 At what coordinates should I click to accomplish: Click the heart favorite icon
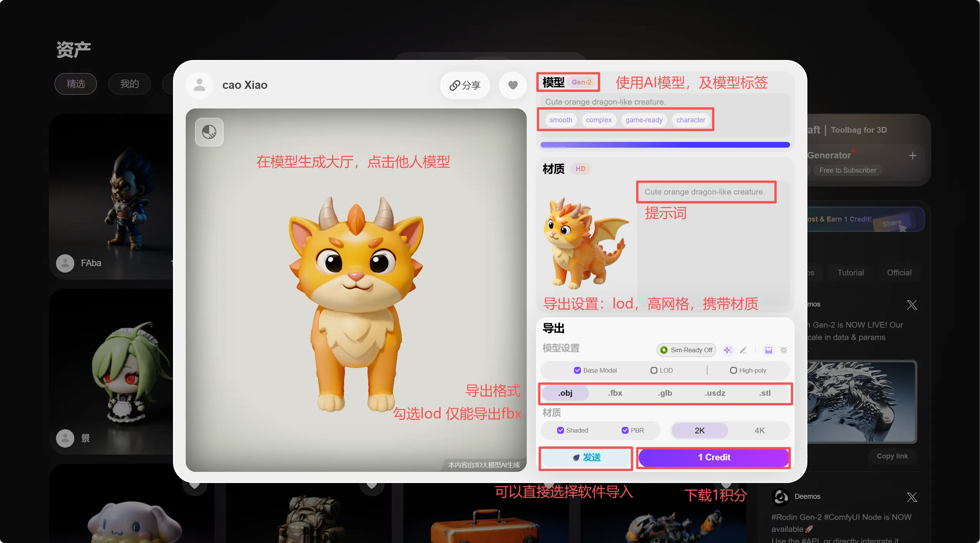(x=512, y=85)
